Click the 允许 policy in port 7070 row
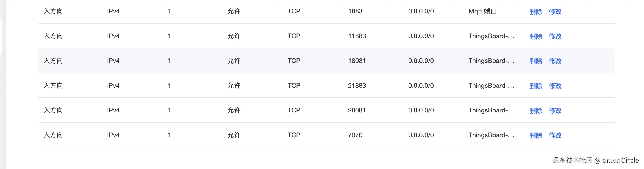 click(x=234, y=135)
